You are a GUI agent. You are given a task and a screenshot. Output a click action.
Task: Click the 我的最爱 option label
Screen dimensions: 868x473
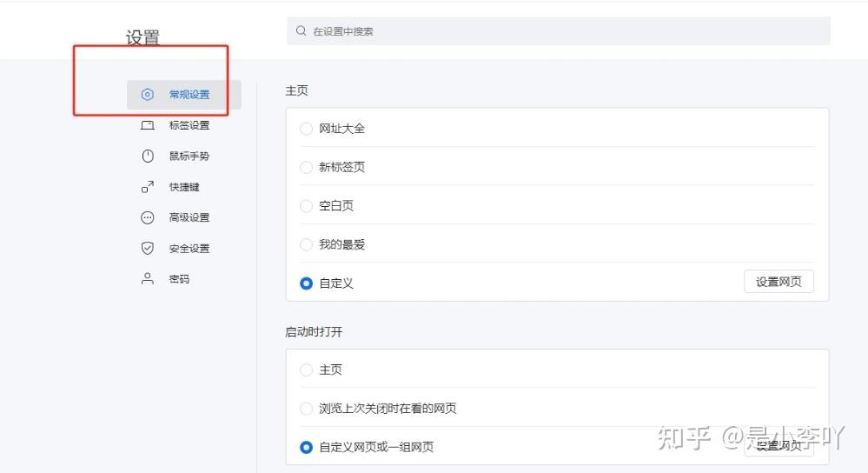tap(342, 244)
